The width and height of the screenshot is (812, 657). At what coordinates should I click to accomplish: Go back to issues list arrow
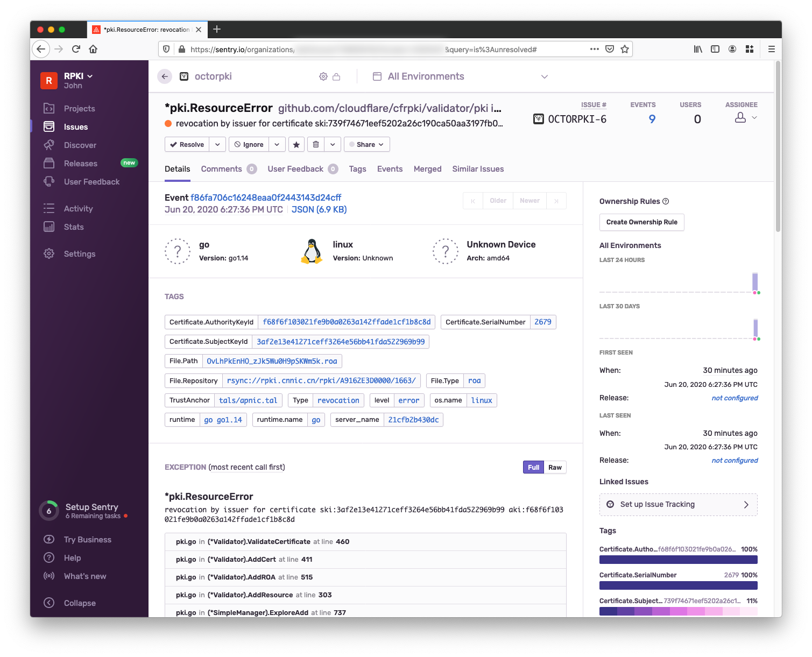click(165, 76)
